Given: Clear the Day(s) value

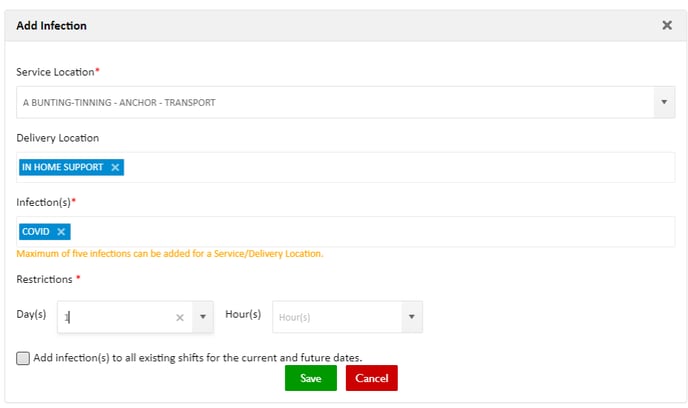Looking at the screenshot, I should coord(180,317).
